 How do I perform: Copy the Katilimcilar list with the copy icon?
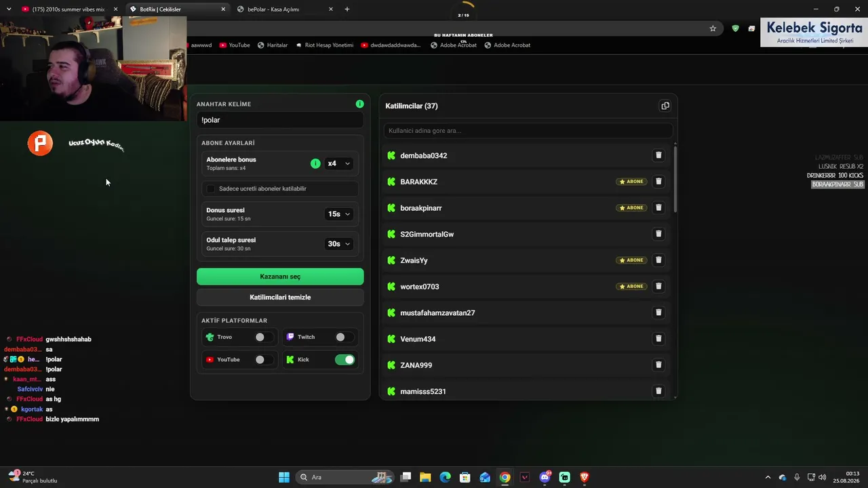point(665,106)
